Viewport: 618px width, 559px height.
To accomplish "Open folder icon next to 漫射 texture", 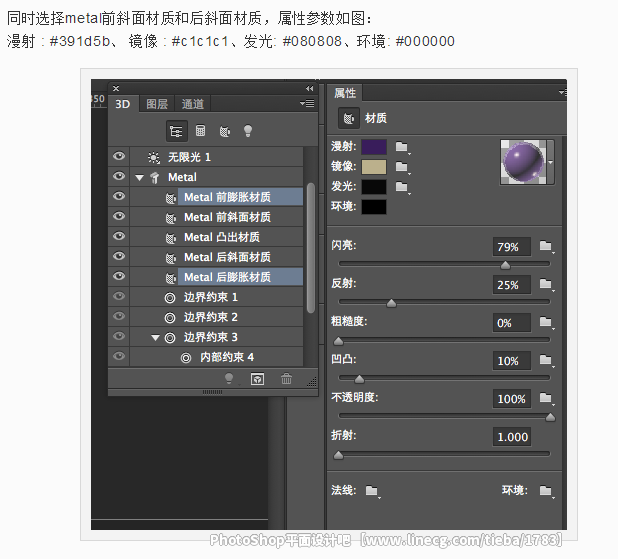I will (402, 147).
